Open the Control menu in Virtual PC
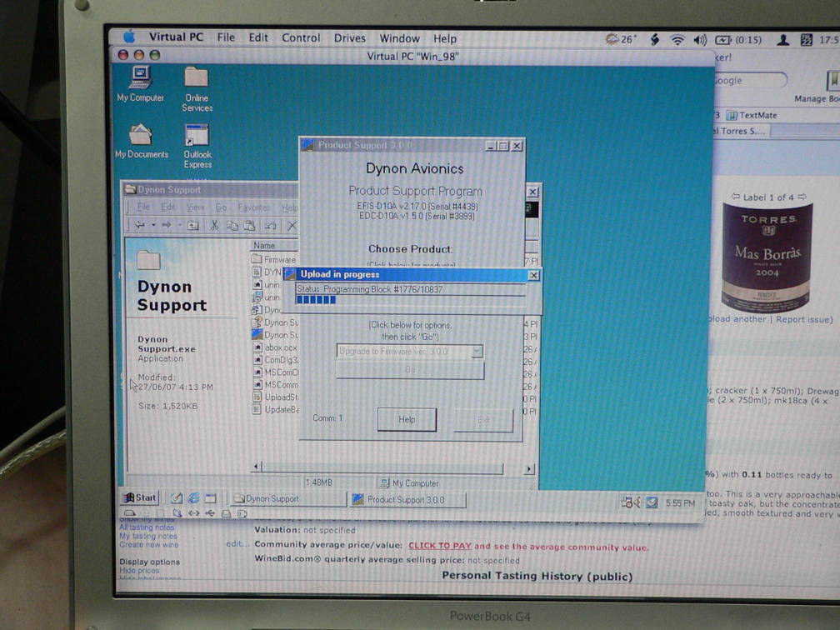 click(x=301, y=38)
